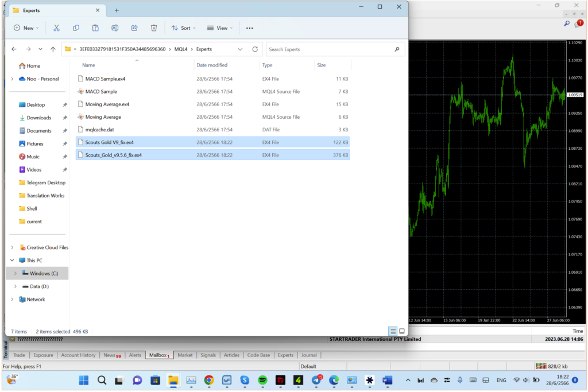
Task: Click the Paste icon in Explorer toolbar
Action: click(x=95, y=28)
